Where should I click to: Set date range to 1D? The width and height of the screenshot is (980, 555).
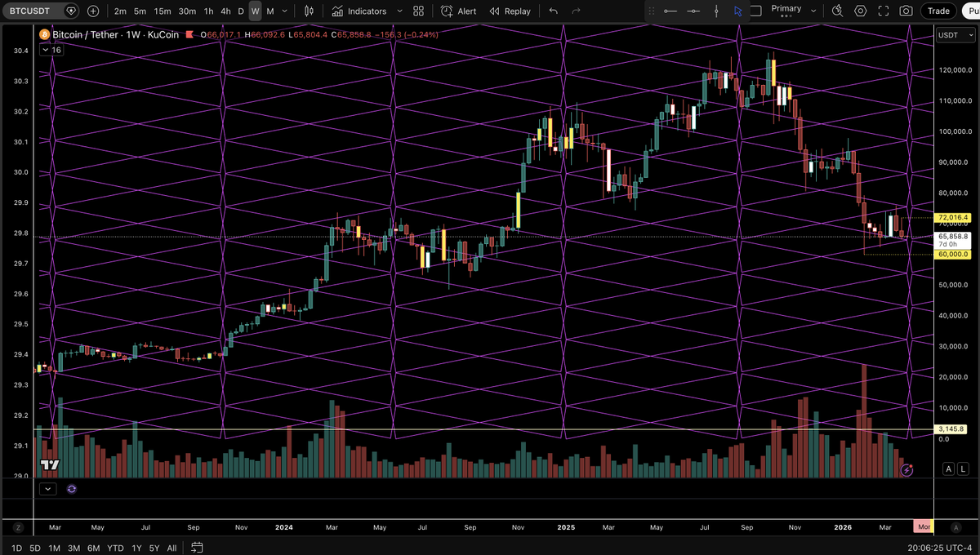(x=16, y=548)
